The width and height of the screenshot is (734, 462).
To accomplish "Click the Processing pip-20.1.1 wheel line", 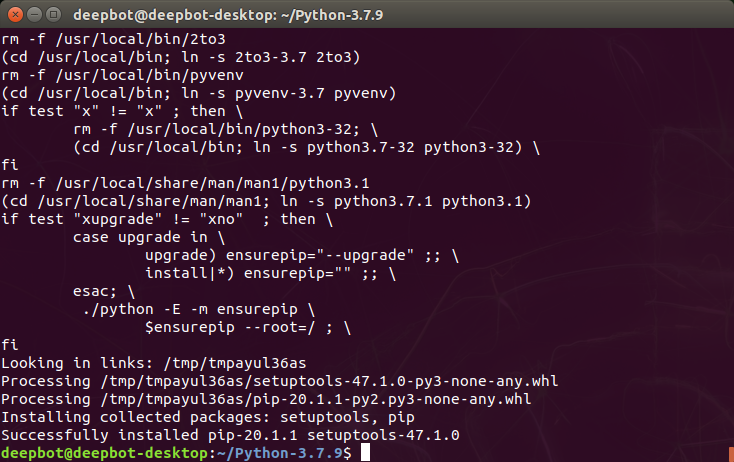I will (x=266, y=399).
